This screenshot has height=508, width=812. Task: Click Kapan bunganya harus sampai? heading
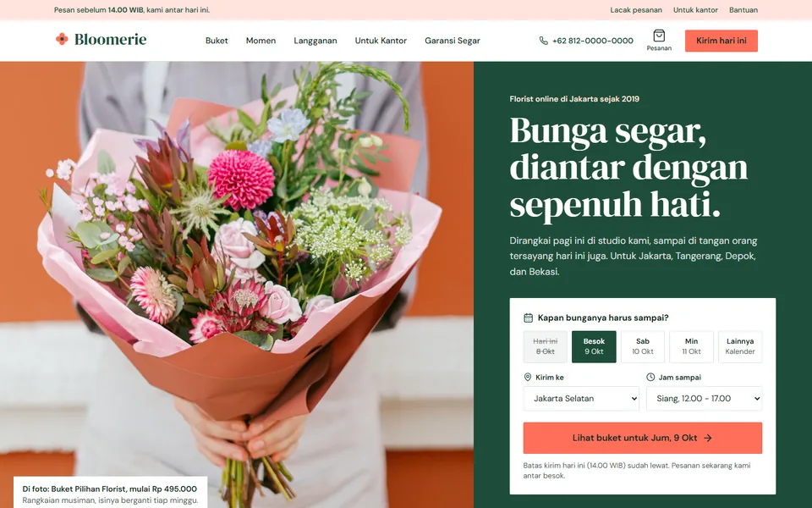603,317
